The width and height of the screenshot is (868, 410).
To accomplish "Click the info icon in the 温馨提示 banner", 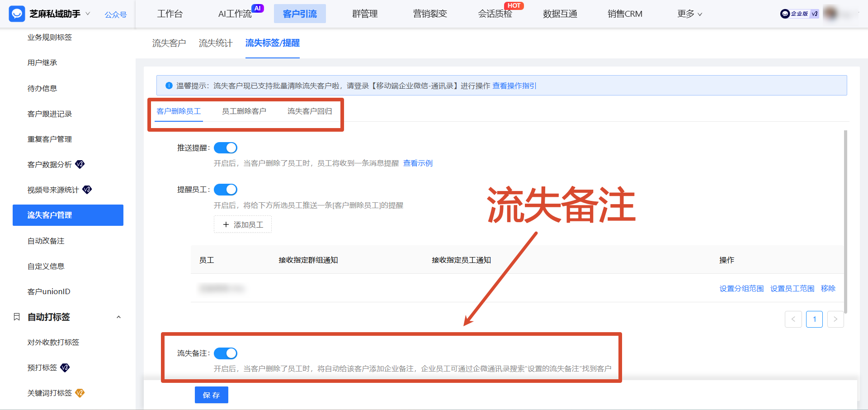I will click(x=169, y=86).
